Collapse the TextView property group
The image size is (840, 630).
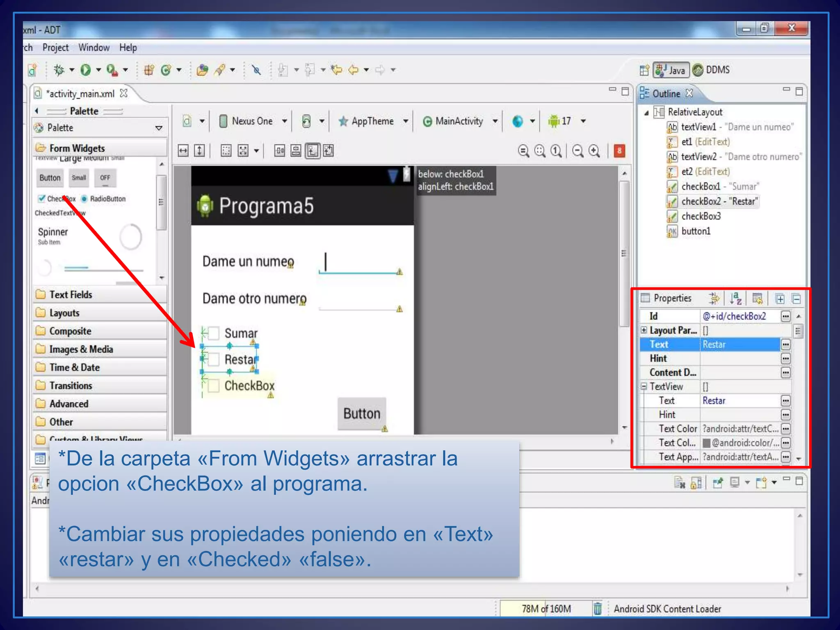click(x=644, y=386)
